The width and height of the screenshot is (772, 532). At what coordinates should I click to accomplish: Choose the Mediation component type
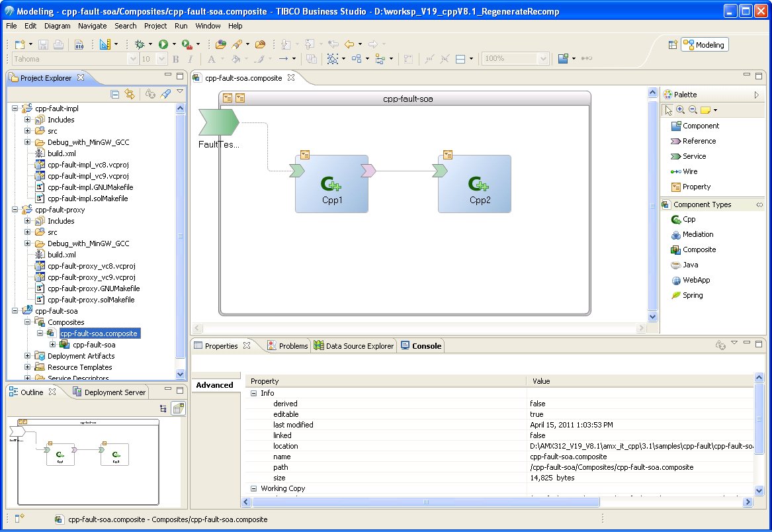[692, 235]
